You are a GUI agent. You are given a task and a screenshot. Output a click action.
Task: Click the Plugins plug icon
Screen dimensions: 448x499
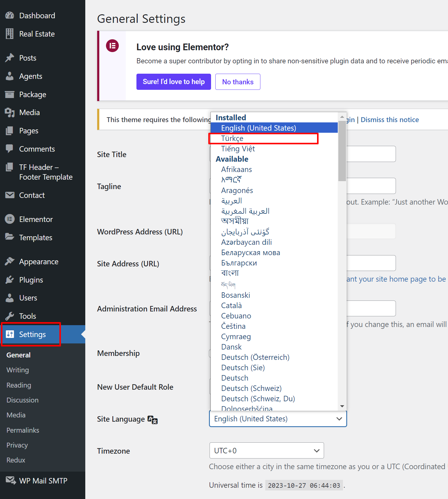coord(10,280)
